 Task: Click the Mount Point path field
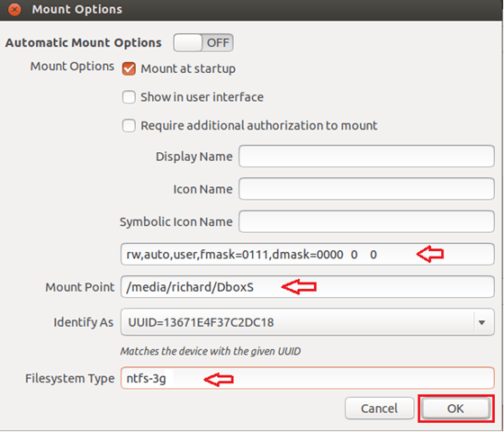307,287
